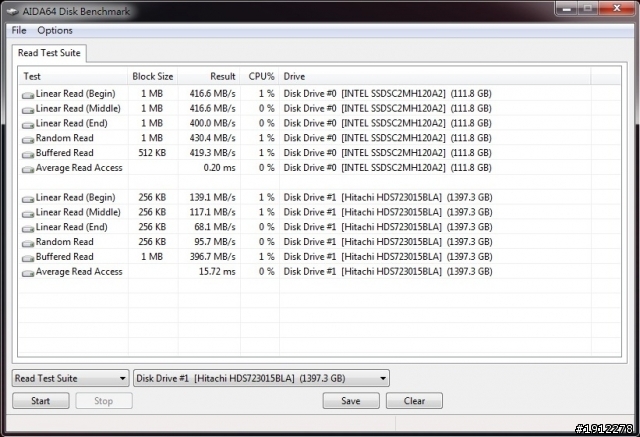Click drive icon of Buffered Read 396.7 MB/s row
640x437 pixels.
pyautogui.click(x=28, y=258)
